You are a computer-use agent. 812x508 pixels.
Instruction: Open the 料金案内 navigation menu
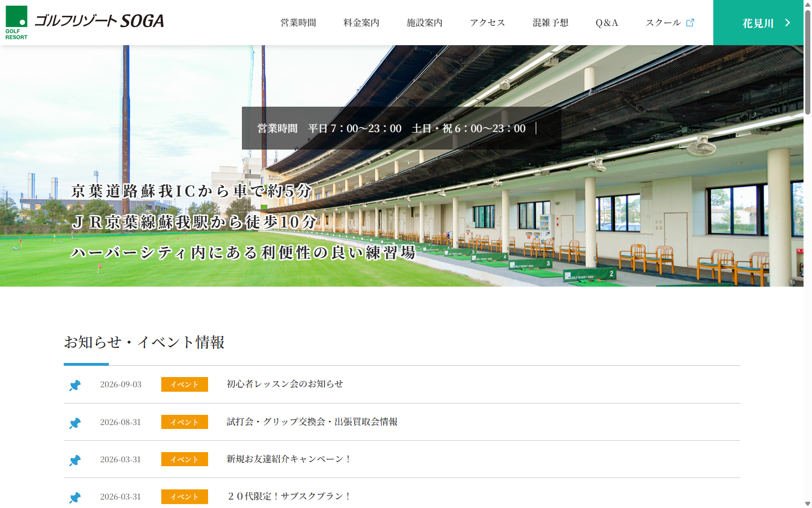point(361,23)
